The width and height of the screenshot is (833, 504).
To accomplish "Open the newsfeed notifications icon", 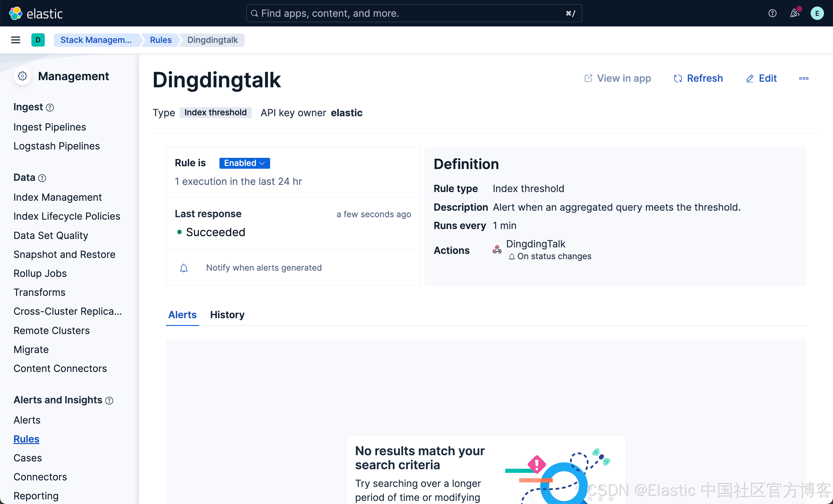I will [x=794, y=13].
